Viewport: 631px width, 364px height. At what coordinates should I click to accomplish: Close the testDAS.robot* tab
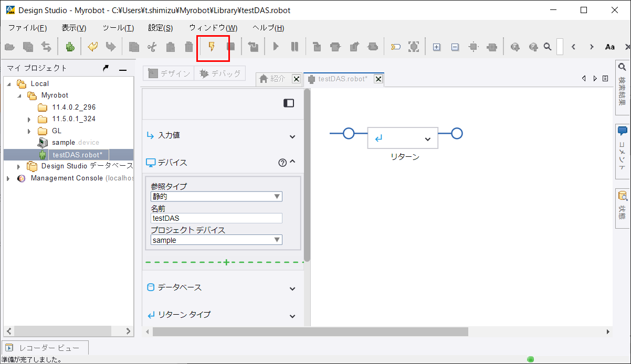(378, 79)
